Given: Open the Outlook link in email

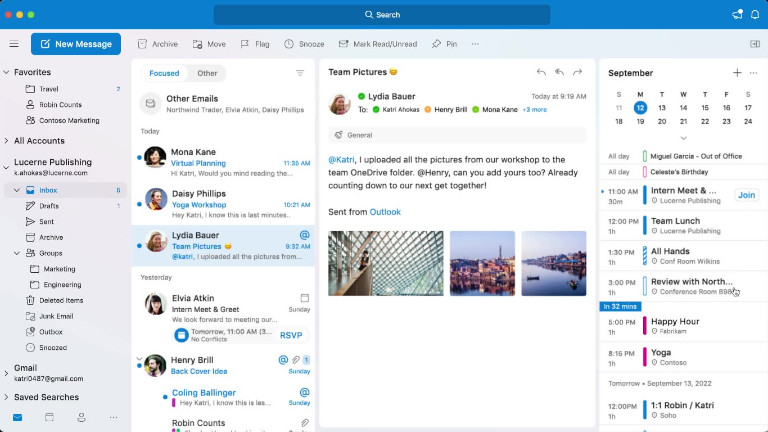Looking at the screenshot, I should pos(385,212).
